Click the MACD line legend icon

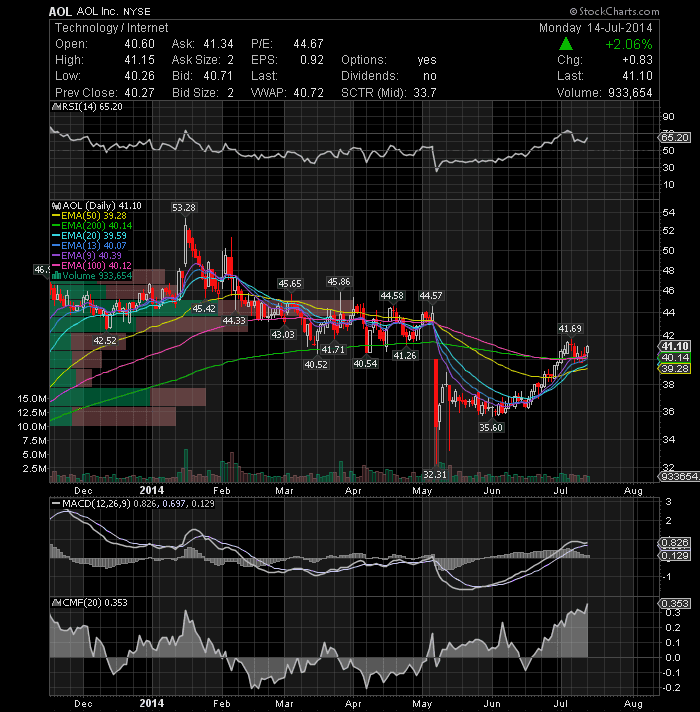56,504
